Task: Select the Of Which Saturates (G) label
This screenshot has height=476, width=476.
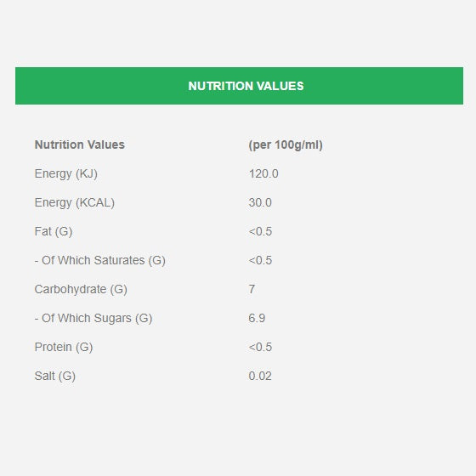Action: pos(100,260)
